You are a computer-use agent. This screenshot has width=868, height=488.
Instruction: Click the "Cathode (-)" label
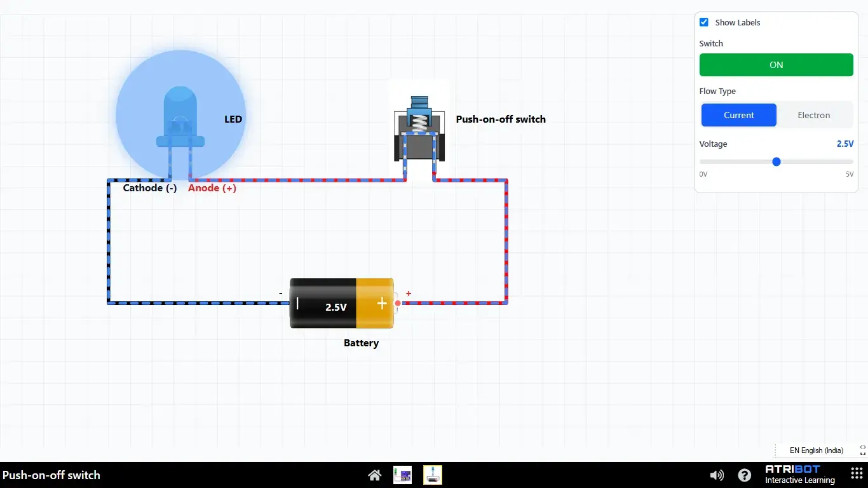point(150,188)
